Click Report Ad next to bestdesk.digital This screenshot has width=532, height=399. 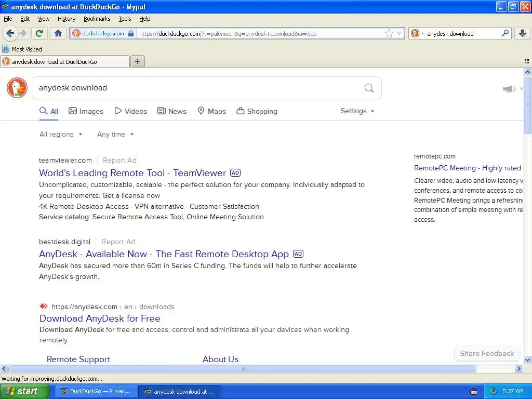118,242
